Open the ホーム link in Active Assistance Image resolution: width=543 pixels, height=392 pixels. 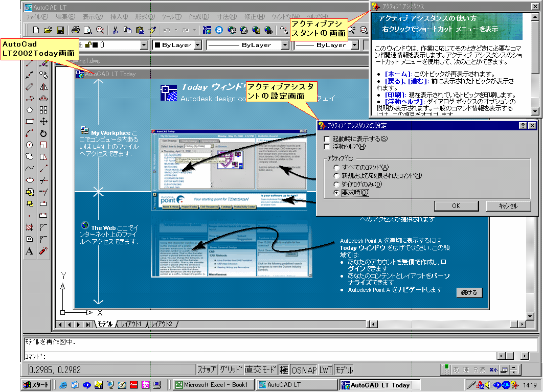tap(398, 74)
